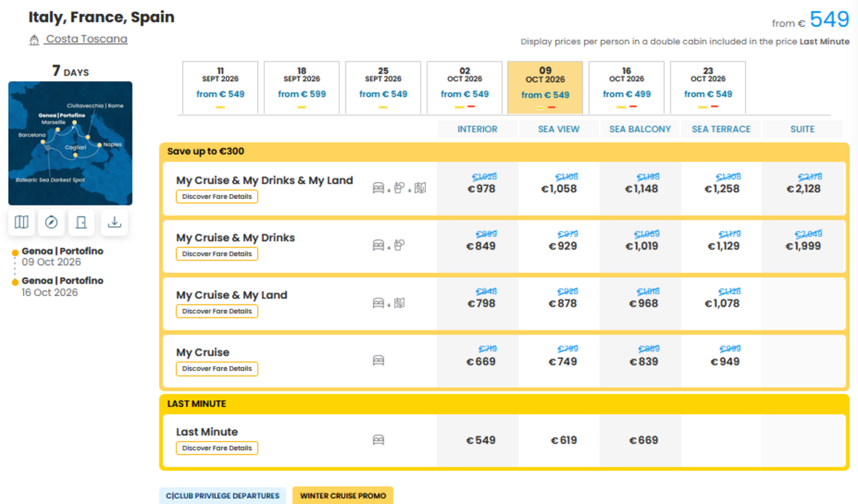
Task: Choose €968 Sea Balcony price
Action: pyautogui.click(x=644, y=303)
